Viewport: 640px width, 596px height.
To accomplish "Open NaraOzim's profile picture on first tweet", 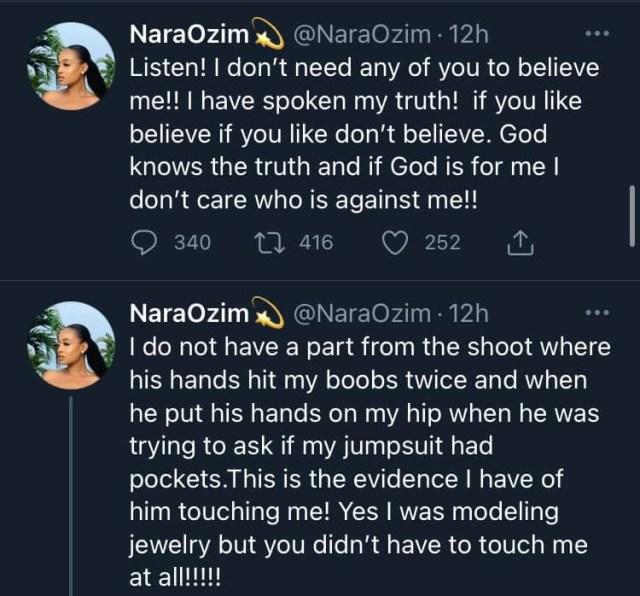I will (x=71, y=66).
